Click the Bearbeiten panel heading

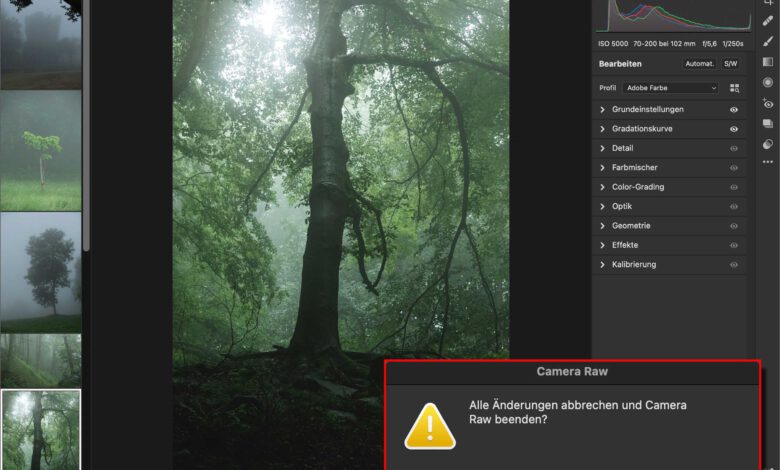[x=620, y=64]
